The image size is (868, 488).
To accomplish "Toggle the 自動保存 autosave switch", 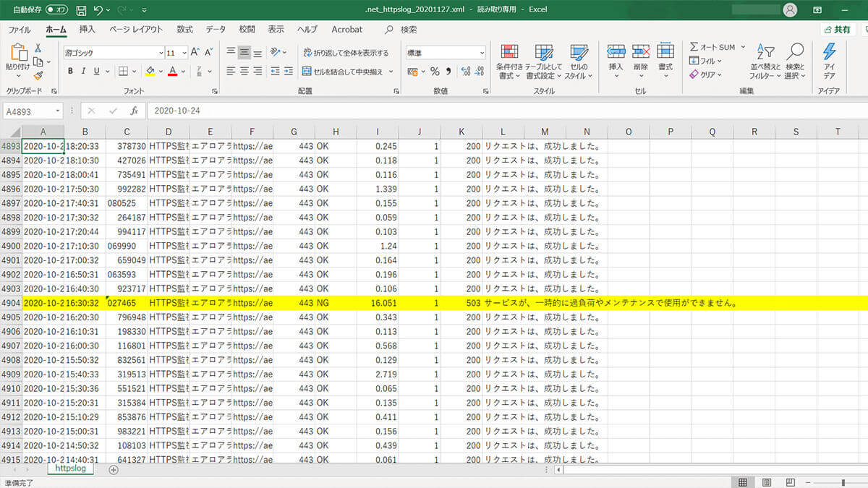I will (56, 11).
